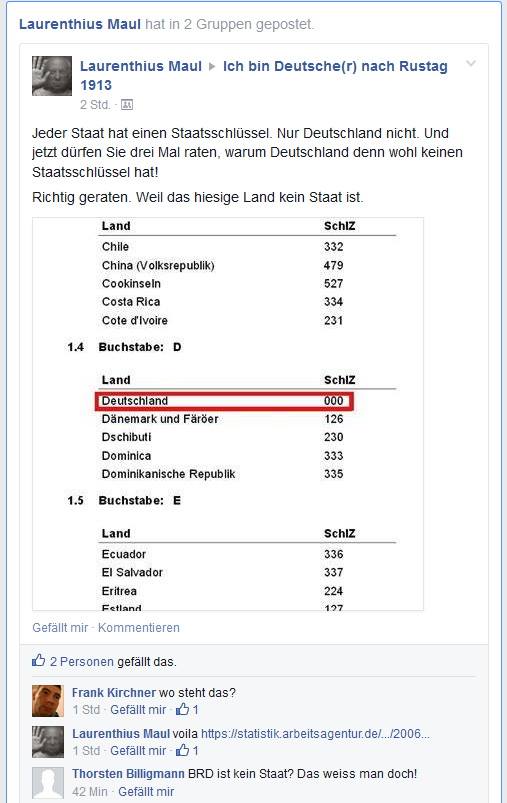Image resolution: width=507 pixels, height=803 pixels.
Task: Open the 2 Personen likes list
Action: click(81, 661)
